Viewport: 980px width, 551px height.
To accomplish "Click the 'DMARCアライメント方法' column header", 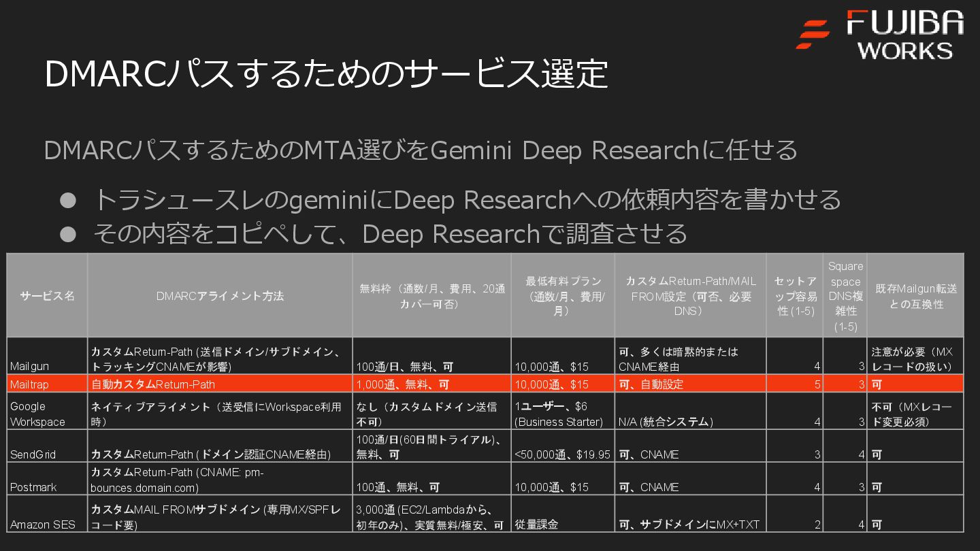I will point(220,296).
